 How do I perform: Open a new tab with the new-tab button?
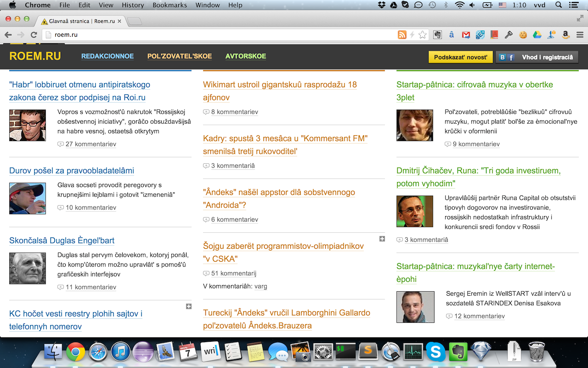pos(135,21)
